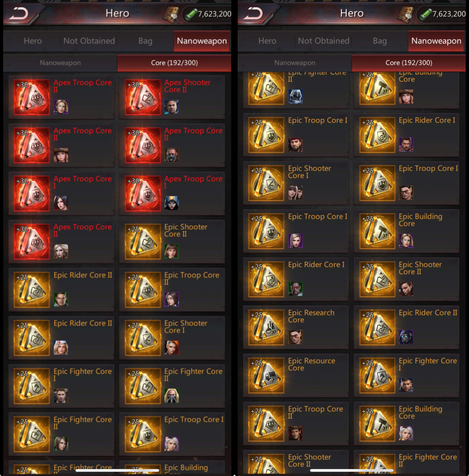
Task: Tap the Epic Shooter Core I icon with the twin heroes
Action: click(266, 183)
